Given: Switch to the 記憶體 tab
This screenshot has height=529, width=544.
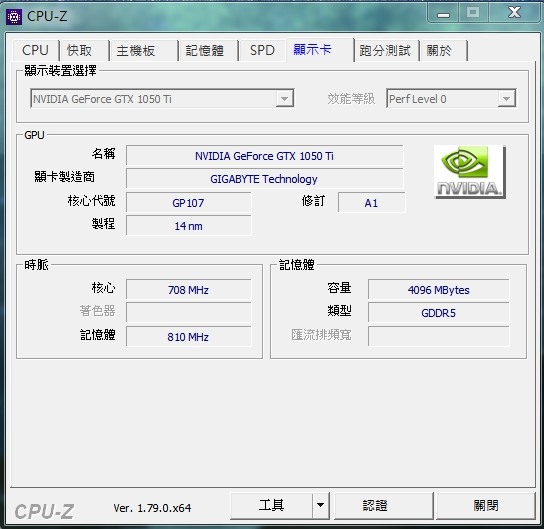Looking at the screenshot, I should [x=208, y=51].
